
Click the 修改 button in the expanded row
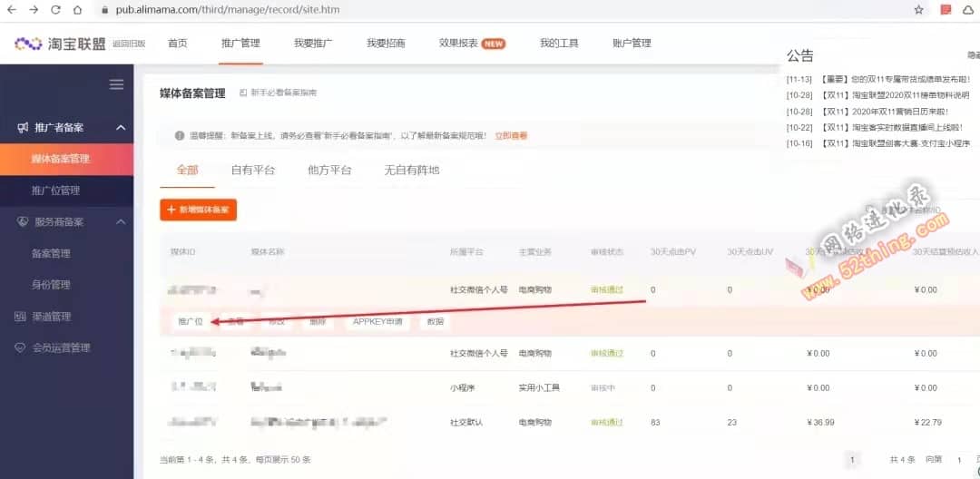[276, 322]
